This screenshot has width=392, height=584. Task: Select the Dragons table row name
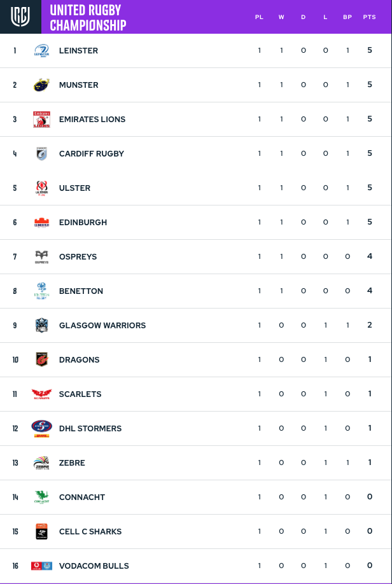coord(80,360)
